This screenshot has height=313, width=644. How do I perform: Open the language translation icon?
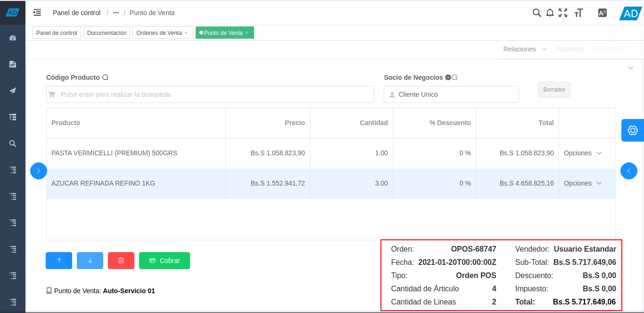[x=602, y=13]
